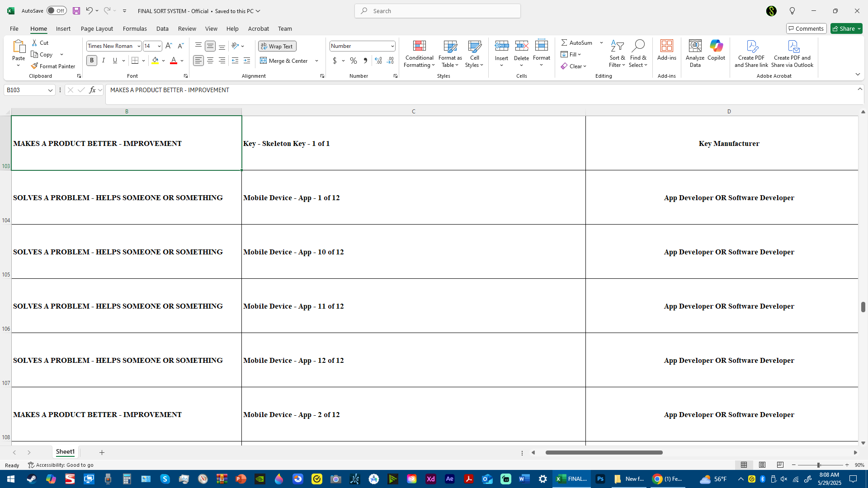Click the Increase Font Size icon
Screen dimensions: 868x488
coord(169,46)
